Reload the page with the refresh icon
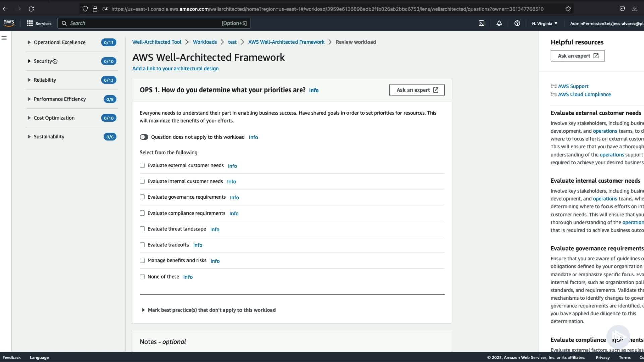Image resolution: width=644 pixels, height=362 pixels. tap(31, 9)
